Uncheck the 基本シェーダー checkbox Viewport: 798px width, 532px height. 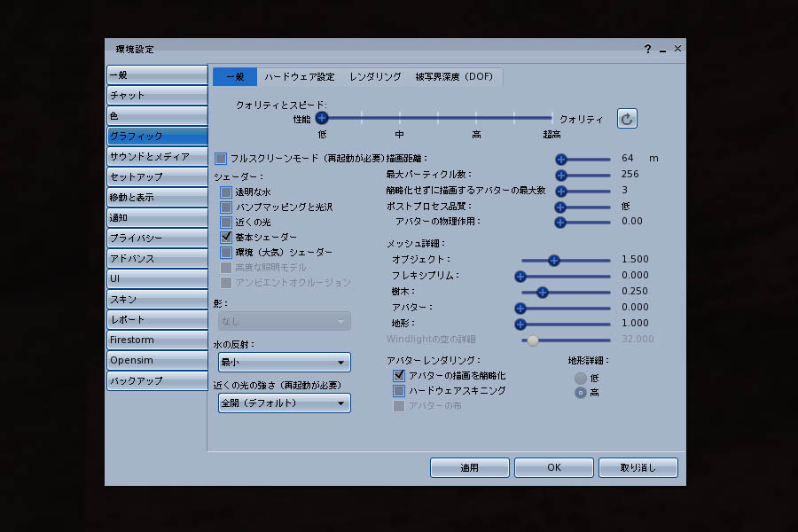pyautogui.click(x=227, y=237)
